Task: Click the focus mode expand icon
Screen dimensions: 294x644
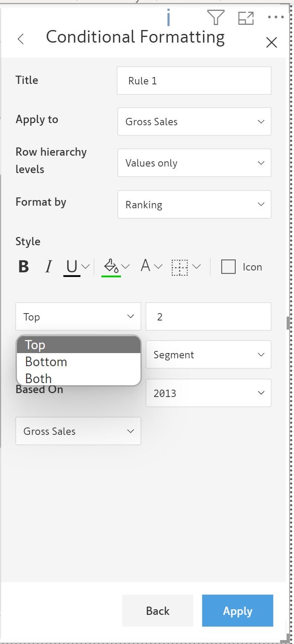Action: click(246, 18)
